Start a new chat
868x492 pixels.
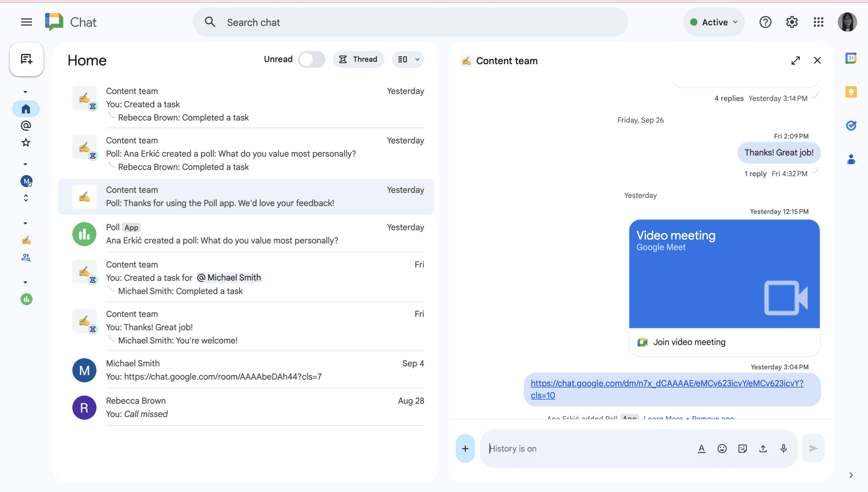pyautogui.click(x=26, y=59)
